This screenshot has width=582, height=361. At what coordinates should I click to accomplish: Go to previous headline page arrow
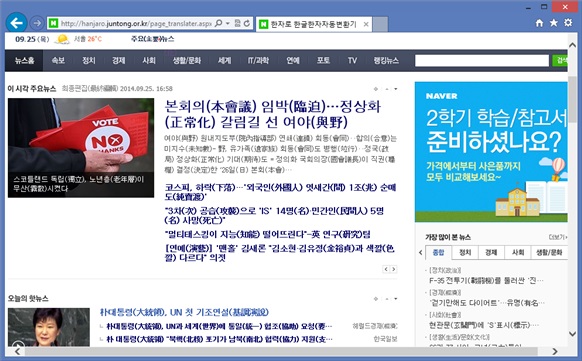click(386, 269)
